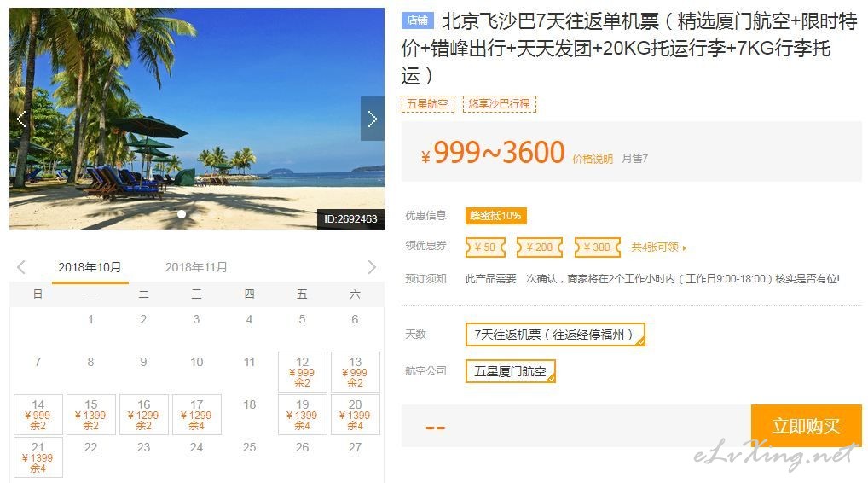The height and width of the screenshot is (483, 868).
Task: Open the blue 店铺 shop badge
Action: pos(418,20)
